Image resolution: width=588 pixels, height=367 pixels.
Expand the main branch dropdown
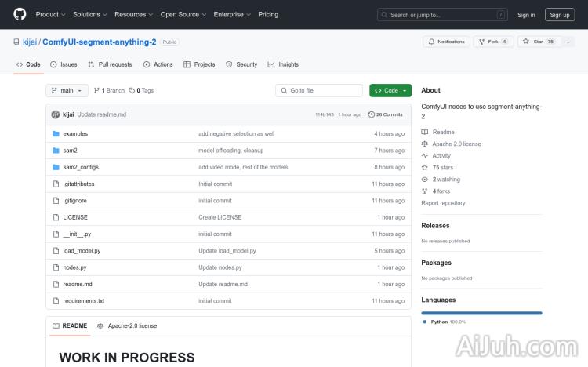66,90
